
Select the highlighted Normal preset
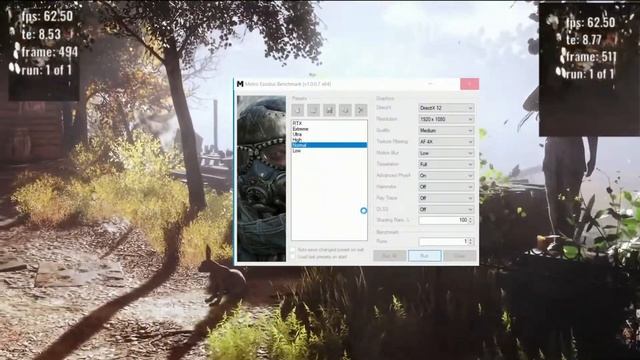[x=329, y=145]
